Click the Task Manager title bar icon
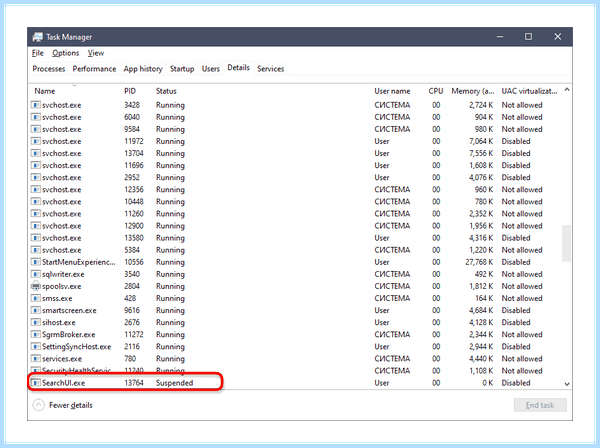600x448 pixels. 38,37
